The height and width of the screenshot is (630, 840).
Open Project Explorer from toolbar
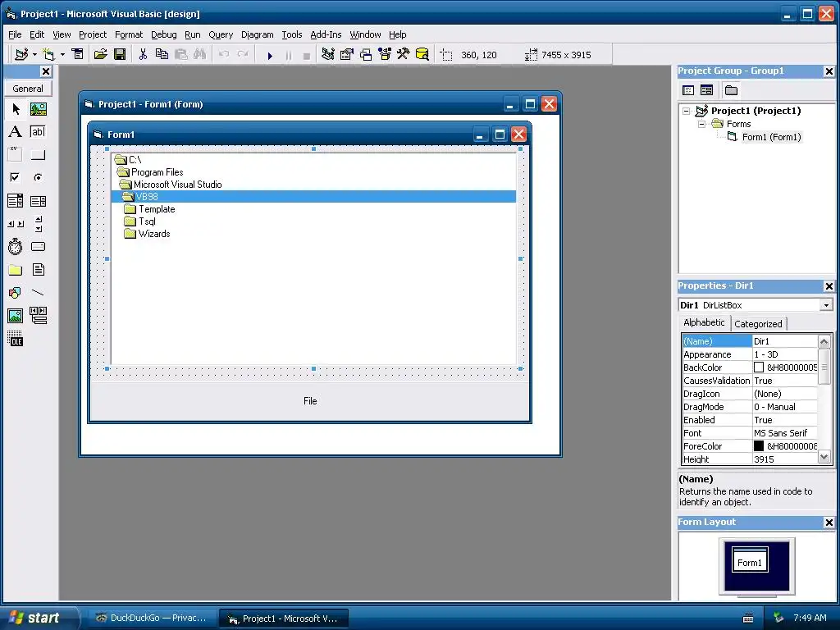[328, 55]
